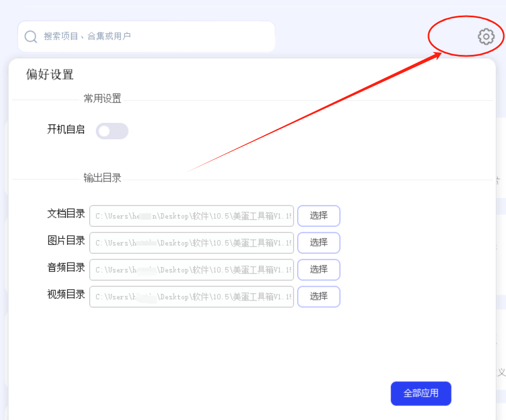Click the 图片目录 path field
The image size is (506, 420).
(192, 243)
